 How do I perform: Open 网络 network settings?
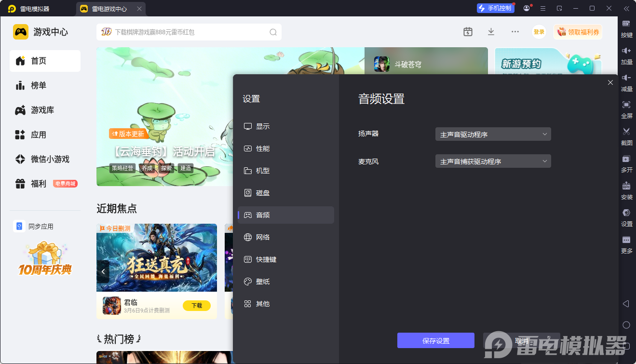coord(286,237)
